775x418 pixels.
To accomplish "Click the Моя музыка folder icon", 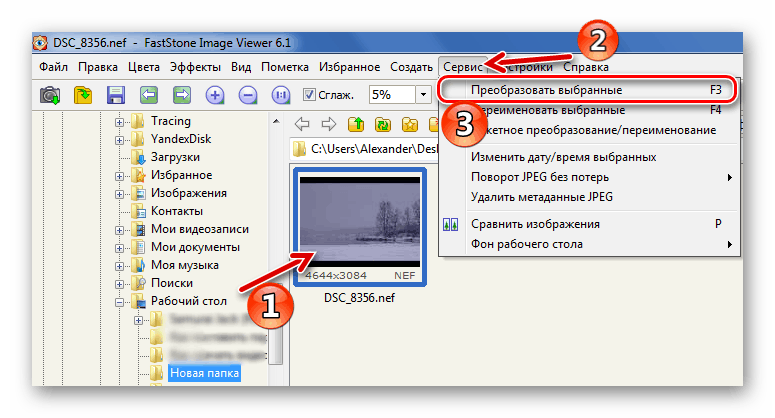I will click(x=138, y=265).
